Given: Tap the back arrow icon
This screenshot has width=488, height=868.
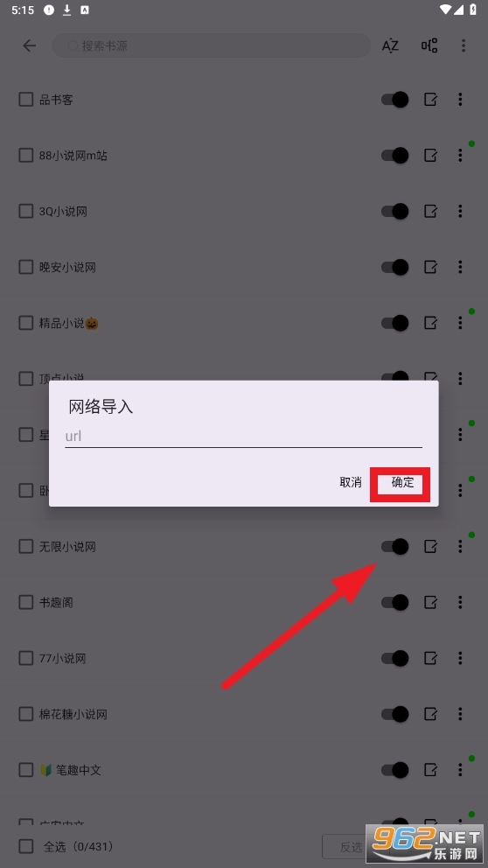Looking at the screenshot, I should tap(30, 45).
